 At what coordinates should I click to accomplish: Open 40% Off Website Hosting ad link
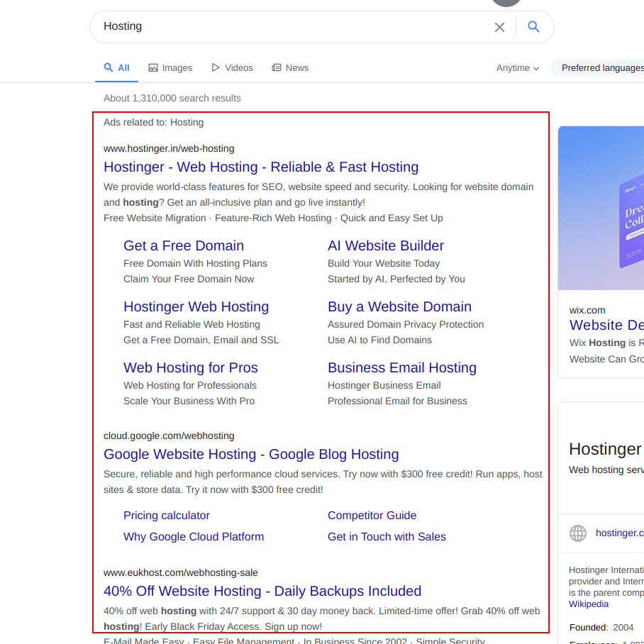pyautogui.click(x=262, y=591)
